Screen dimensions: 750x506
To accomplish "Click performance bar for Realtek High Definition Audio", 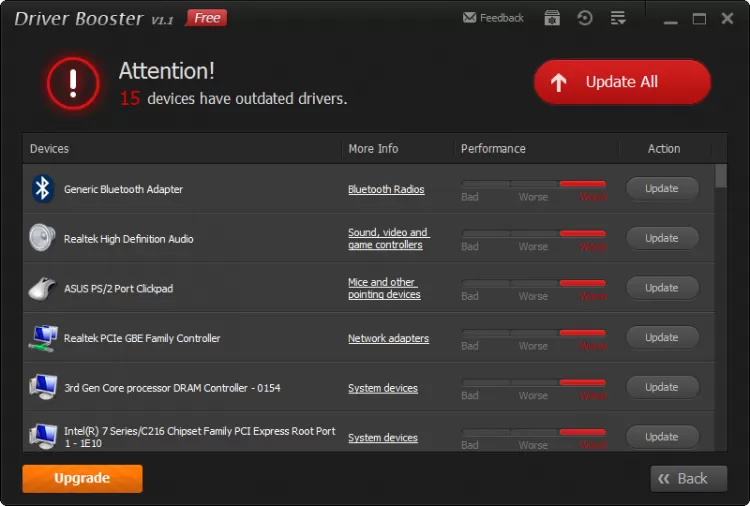I will (534, 233).
